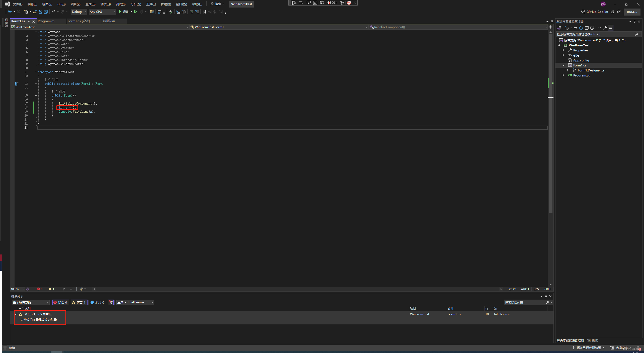Toggle auto-hide pin on Error List panel
Viewport: 644px width, 353px height.
[x=546, y=296]
